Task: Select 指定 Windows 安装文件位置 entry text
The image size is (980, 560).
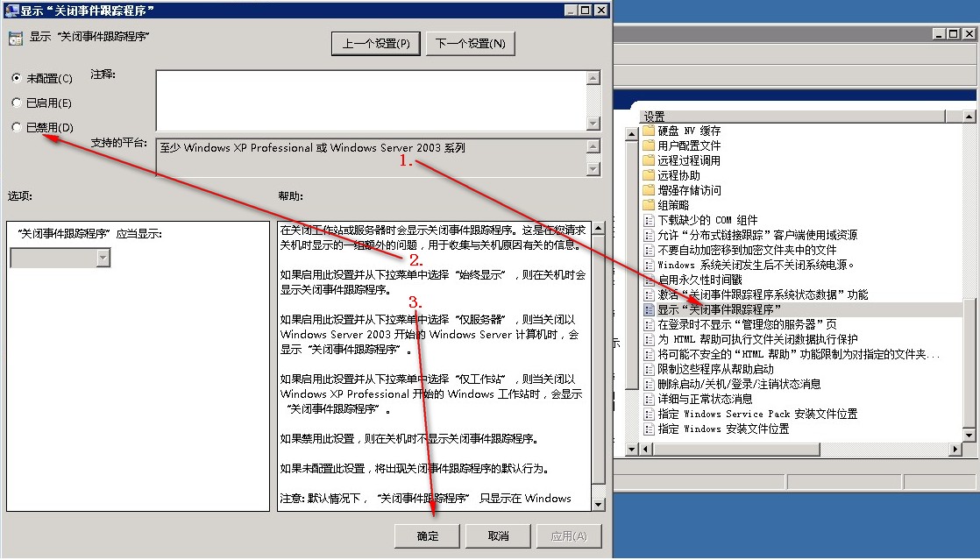Action: coord(724,429)
